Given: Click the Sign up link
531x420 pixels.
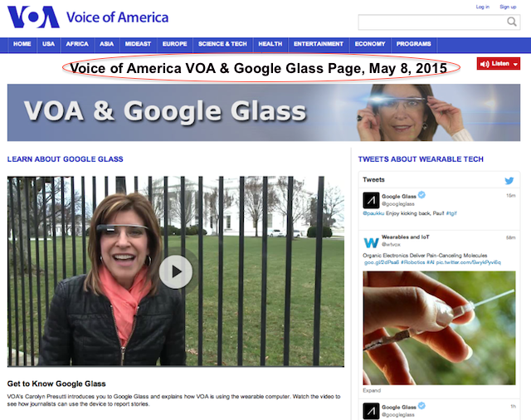Looking at the screenshot, I should [508, 7].
